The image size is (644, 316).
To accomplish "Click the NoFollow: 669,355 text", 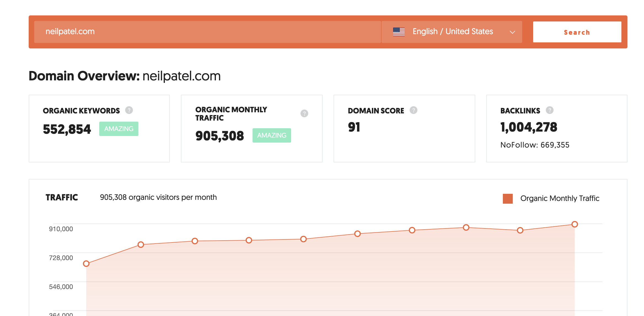I will pos(535,145).
